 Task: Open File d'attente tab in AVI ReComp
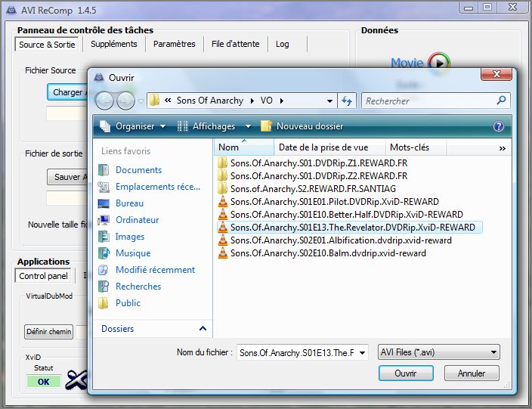coord(236,44)
